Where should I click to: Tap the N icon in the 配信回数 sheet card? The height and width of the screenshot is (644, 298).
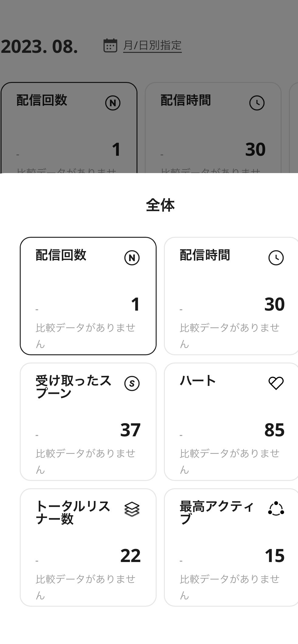tap(132, 258)
